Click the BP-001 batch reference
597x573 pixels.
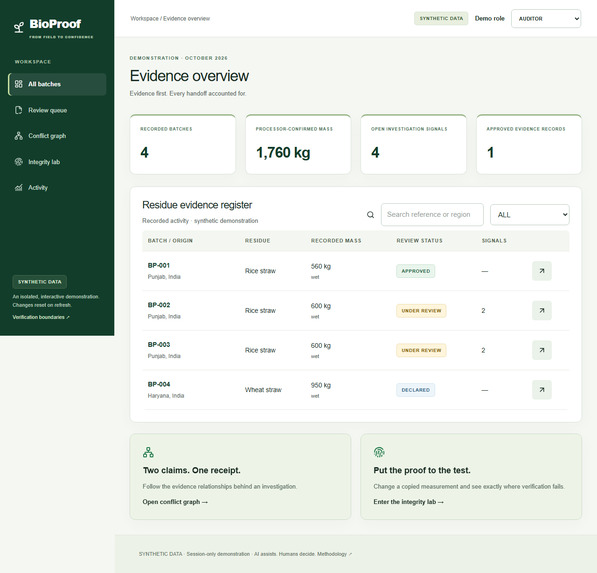pyautogui.click(x=159, y=265)
